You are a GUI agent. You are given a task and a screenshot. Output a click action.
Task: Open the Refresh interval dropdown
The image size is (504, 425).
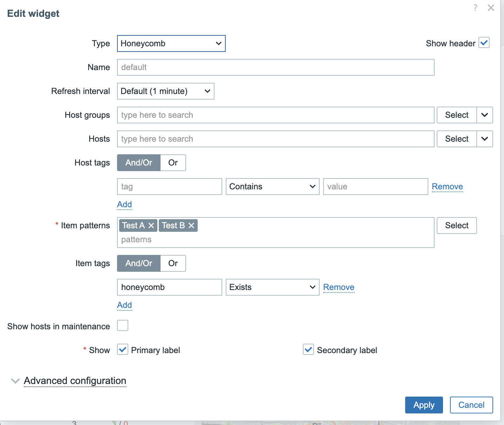tap(165, 91)
